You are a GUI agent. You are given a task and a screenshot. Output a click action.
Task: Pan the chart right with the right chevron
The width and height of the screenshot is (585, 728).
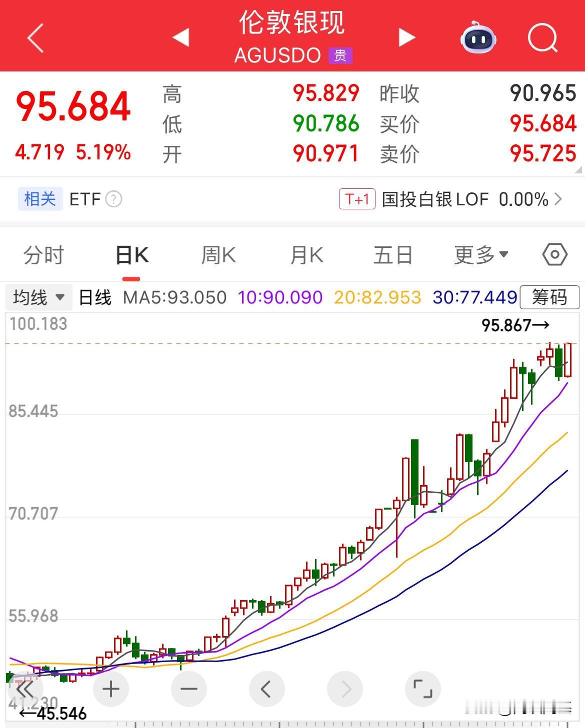point(345,688)
